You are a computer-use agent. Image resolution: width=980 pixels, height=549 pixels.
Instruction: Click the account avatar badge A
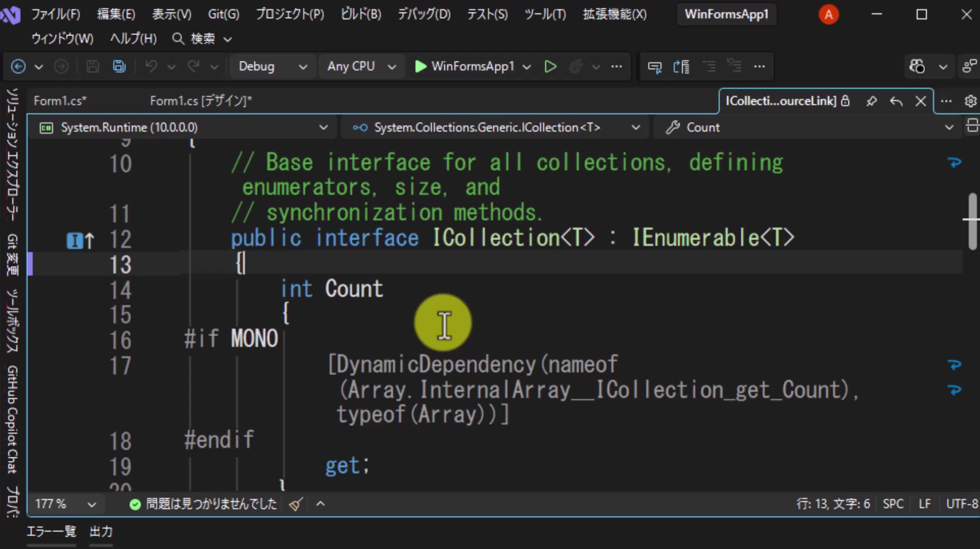pyautogui.click(x=828, y=14)
